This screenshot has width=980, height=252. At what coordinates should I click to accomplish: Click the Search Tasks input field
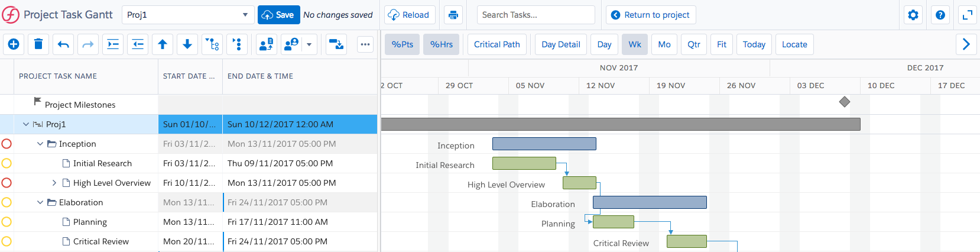[x=536, y=15]
